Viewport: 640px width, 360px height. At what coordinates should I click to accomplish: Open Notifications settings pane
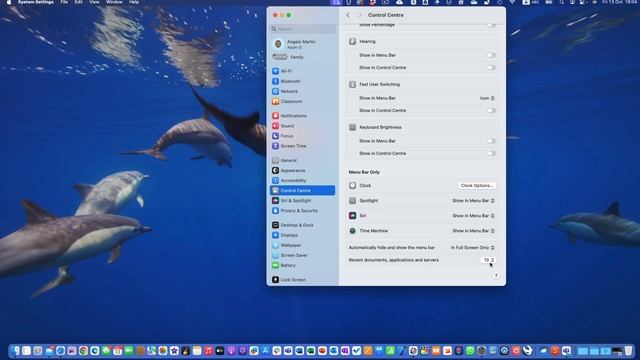pyautogui.click(x=302, y=116)
